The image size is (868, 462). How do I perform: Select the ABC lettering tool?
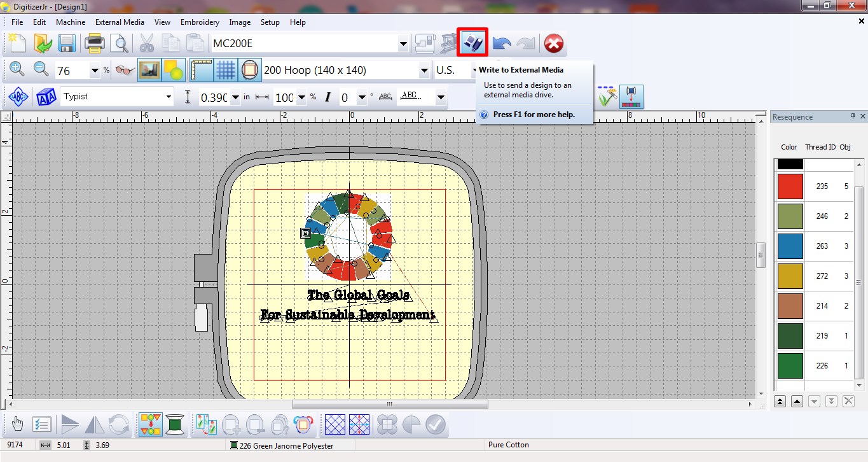[18, 97]
